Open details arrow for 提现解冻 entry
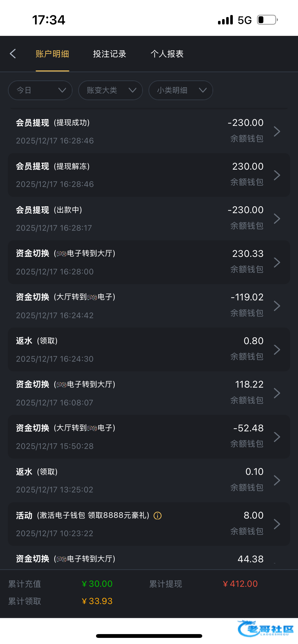This screenshot has height=644, width=298. coord(277,175)
